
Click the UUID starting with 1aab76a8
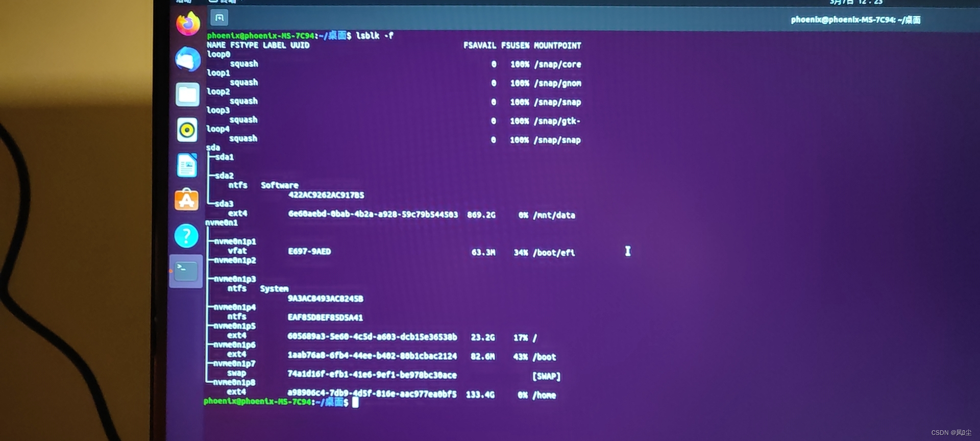click(372, 356)
